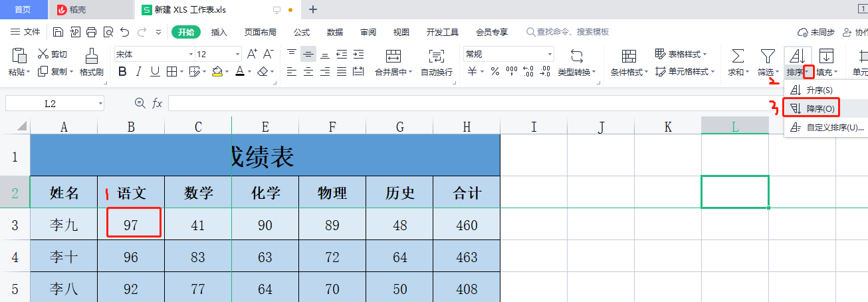Click the Increase font size icon
This screenshot has width=868, height=302.
coord(252,54)
